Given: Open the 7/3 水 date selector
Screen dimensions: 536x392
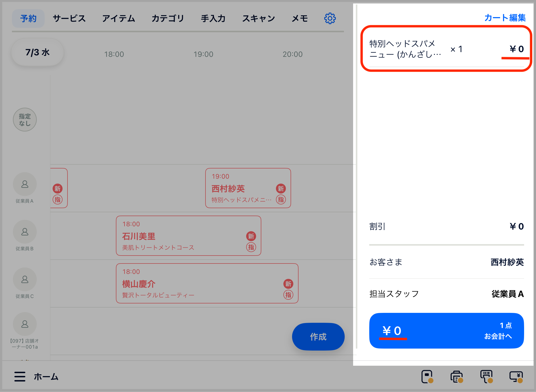Looking at the screenshot, I should click(x=37, y=52).
